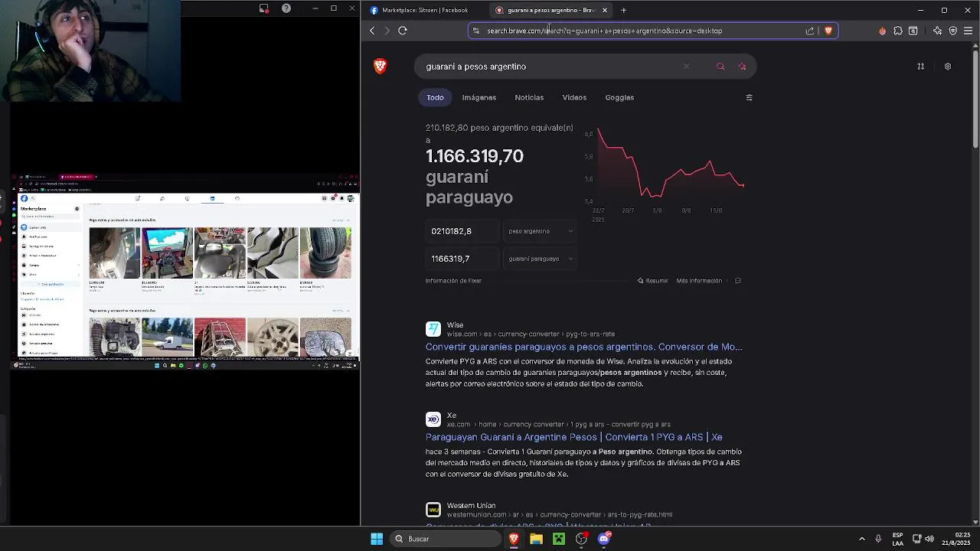Open the extensions puzzle icon
The image size is (980, 551).
tap(898, 31)
